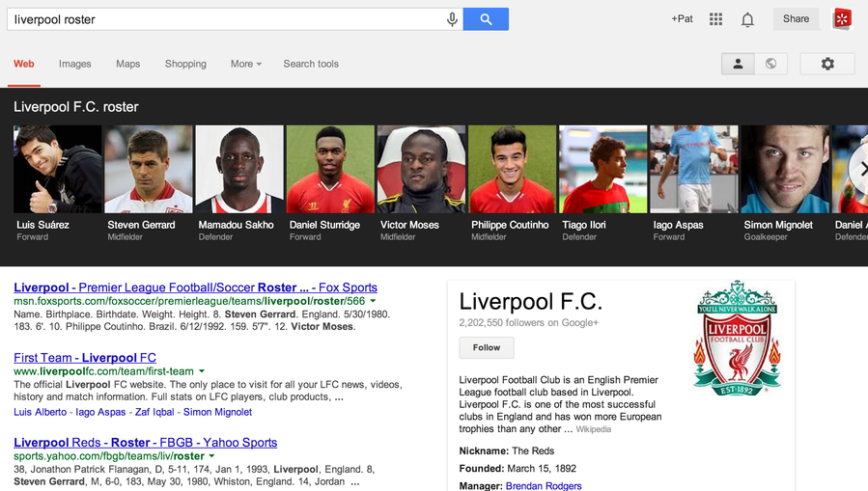Toggle global results globe icon
This screenshot has height=491, width=868.
click(770, 64)
